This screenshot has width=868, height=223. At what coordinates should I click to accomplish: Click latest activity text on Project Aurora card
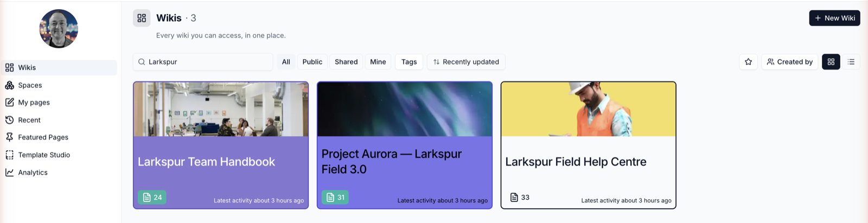click(x=443, y=201)
